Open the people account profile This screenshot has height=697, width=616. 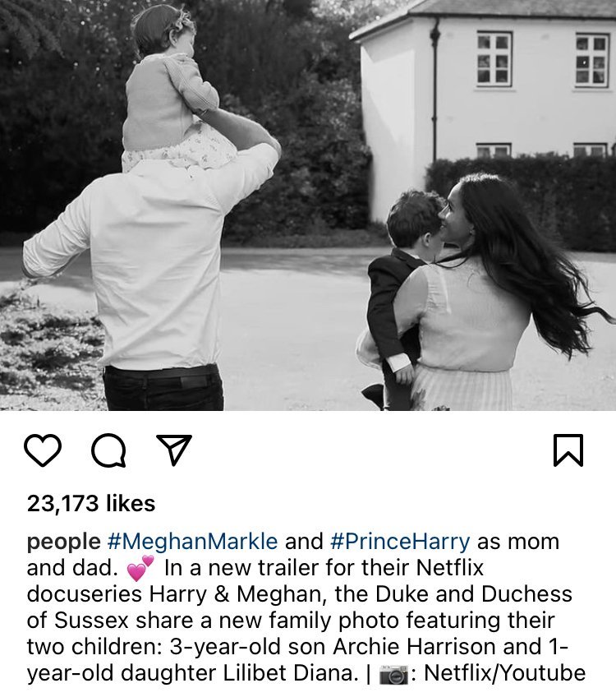click(63, 542)
